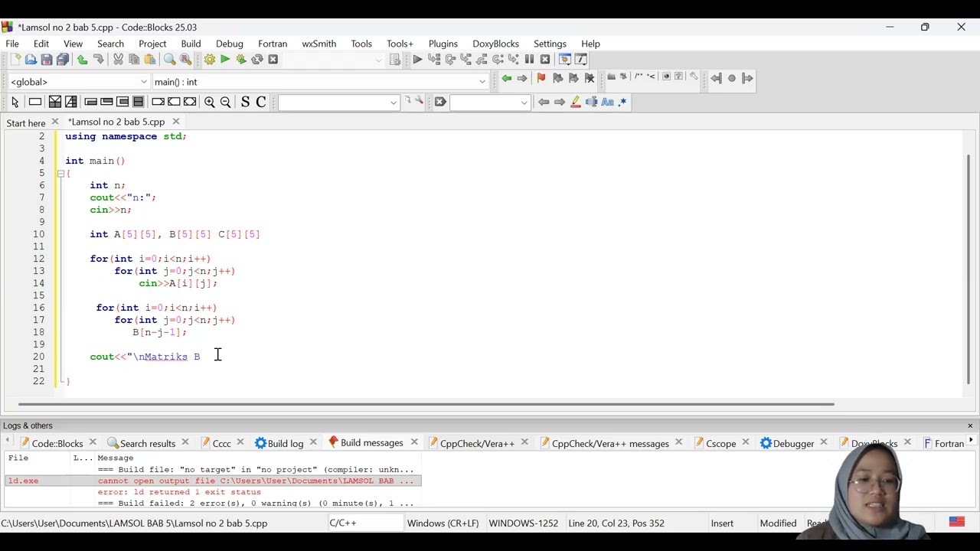Create a new file with the toolbar icon
This screenshot has height=551, width=980.
15,60
